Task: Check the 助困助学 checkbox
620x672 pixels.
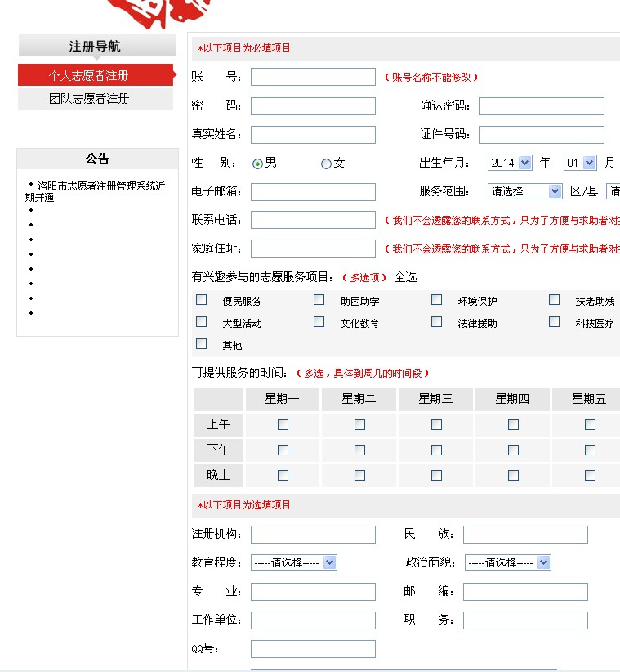Action: (319, 299)
